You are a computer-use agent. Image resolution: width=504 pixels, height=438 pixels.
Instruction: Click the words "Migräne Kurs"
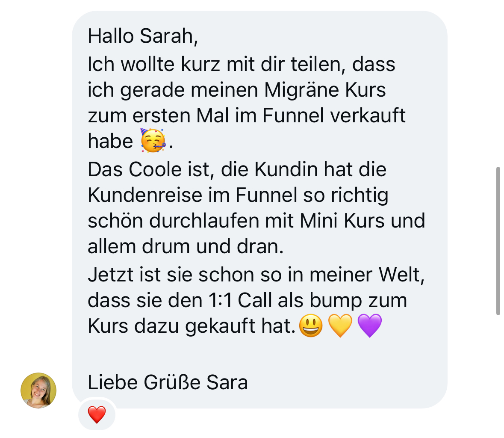325,90
